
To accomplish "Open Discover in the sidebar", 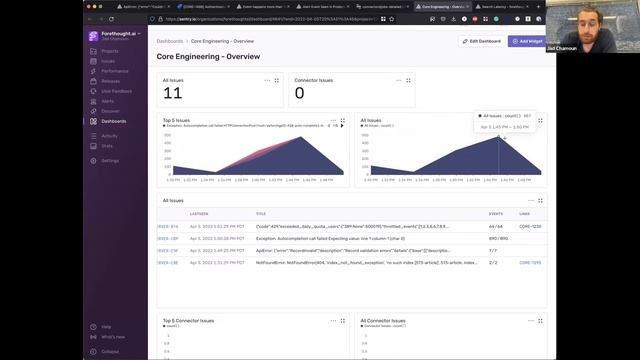I will (x=110, y=111).
